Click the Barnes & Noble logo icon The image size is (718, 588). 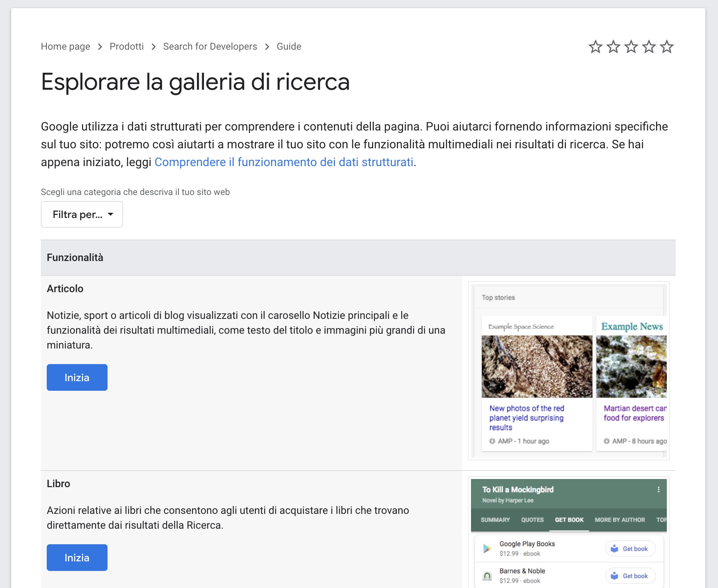(x=487, y=576)
